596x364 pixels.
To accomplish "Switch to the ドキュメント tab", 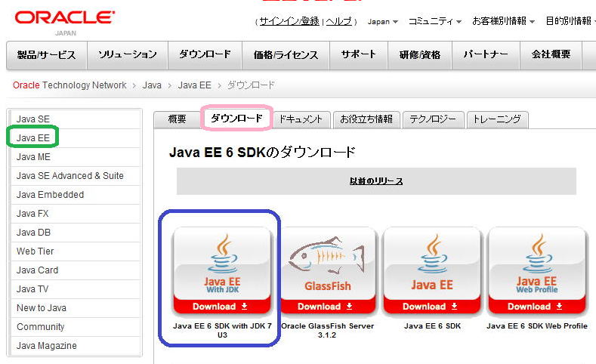I will 301,119.
